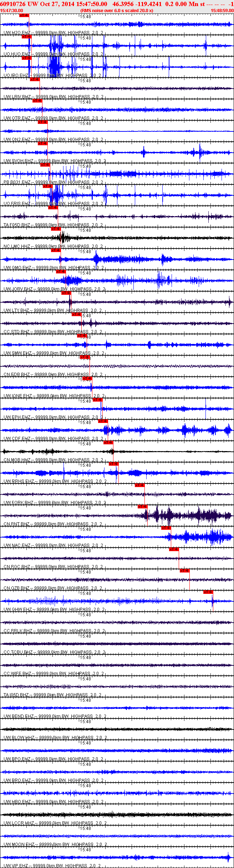
Task: Click the end time label 15:48:59.00
Action: [x=222, y=11]
